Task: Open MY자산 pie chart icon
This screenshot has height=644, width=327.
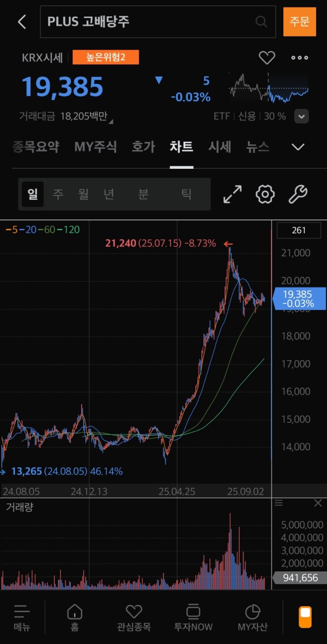Action: coord(253,616)
